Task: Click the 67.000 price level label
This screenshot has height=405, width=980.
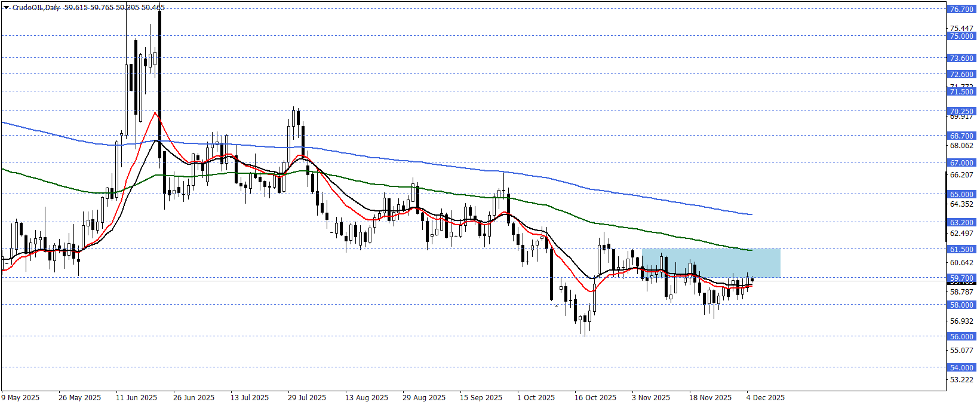Action: [961, 162]
